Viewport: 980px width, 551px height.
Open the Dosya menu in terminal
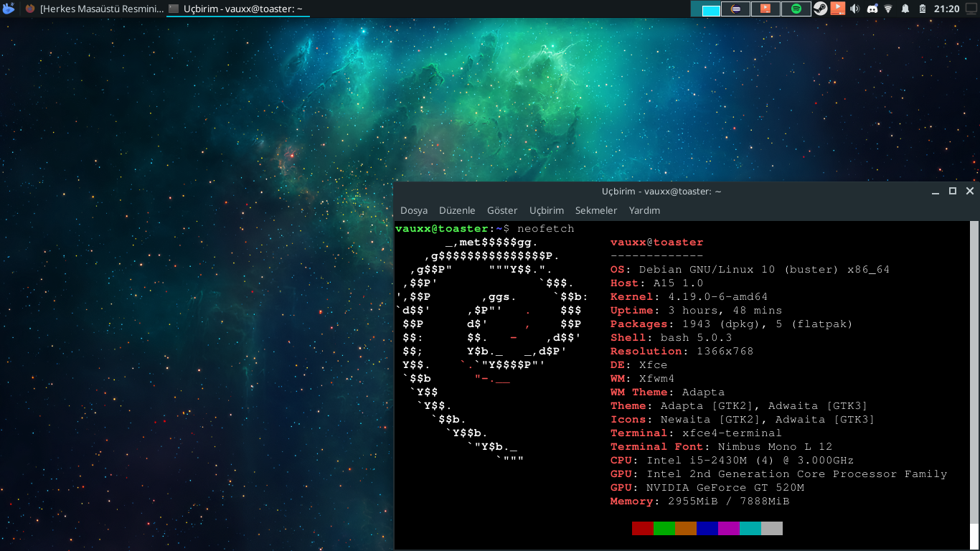click(x=414, y=210)
